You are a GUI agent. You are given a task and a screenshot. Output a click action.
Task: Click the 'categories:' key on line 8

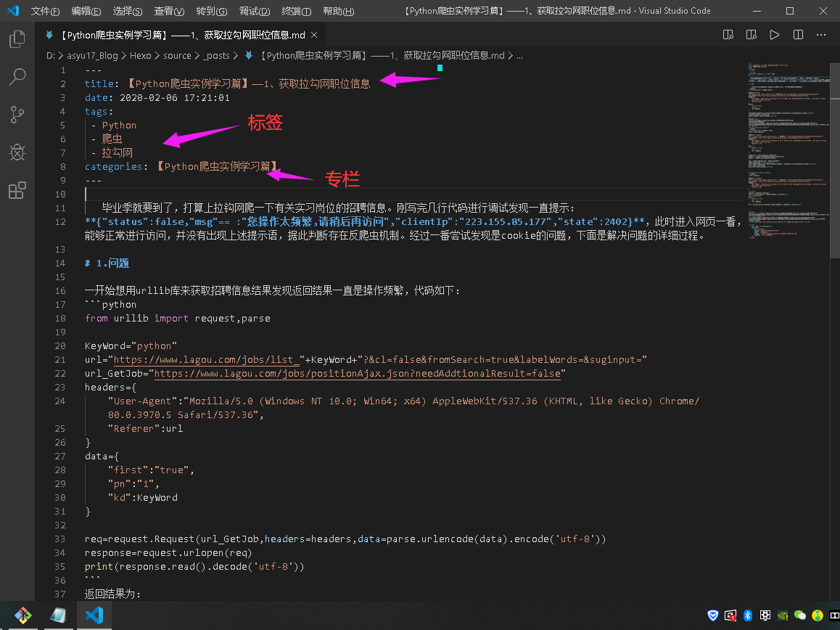pyautogui.click(x=116, y=167)
